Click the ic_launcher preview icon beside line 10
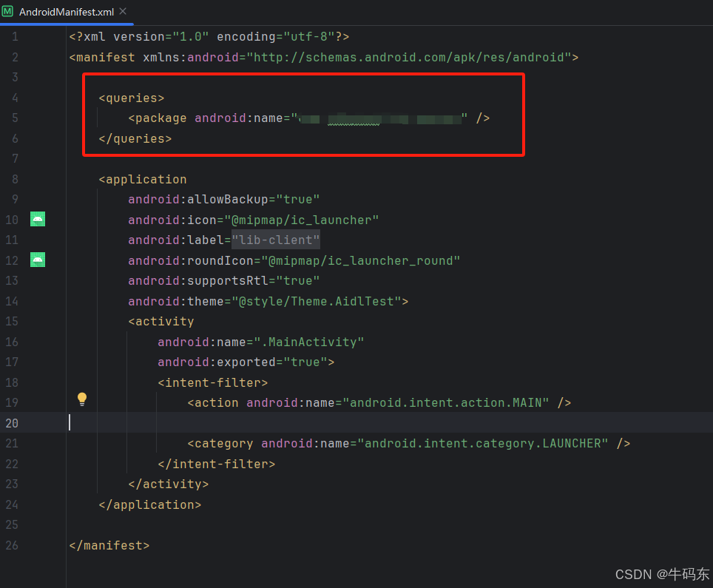The height and width of the screenshot is (588, 713). pos(37,219)
